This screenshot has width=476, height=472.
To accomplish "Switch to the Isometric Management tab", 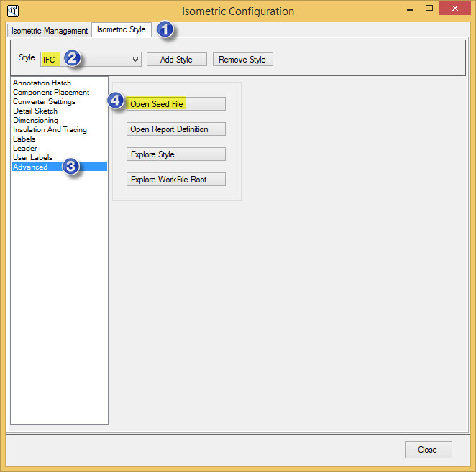I will (49, 31).
